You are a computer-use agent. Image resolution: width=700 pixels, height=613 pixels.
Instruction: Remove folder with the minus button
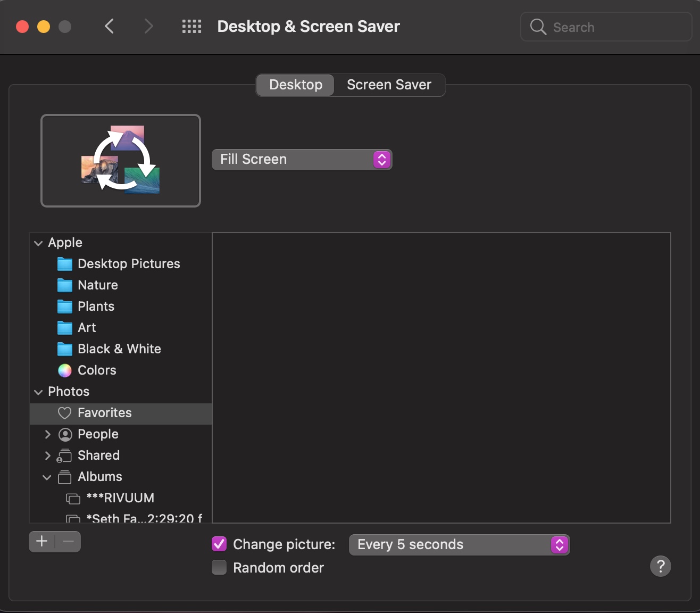(68, 542)
